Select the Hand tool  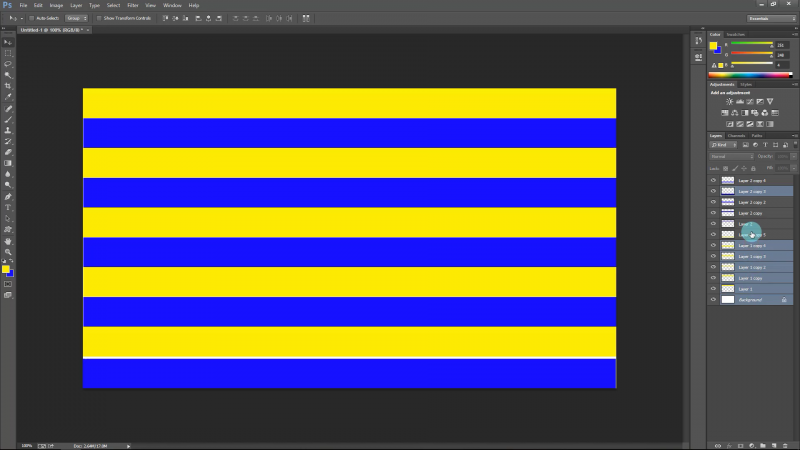[8, 241]
